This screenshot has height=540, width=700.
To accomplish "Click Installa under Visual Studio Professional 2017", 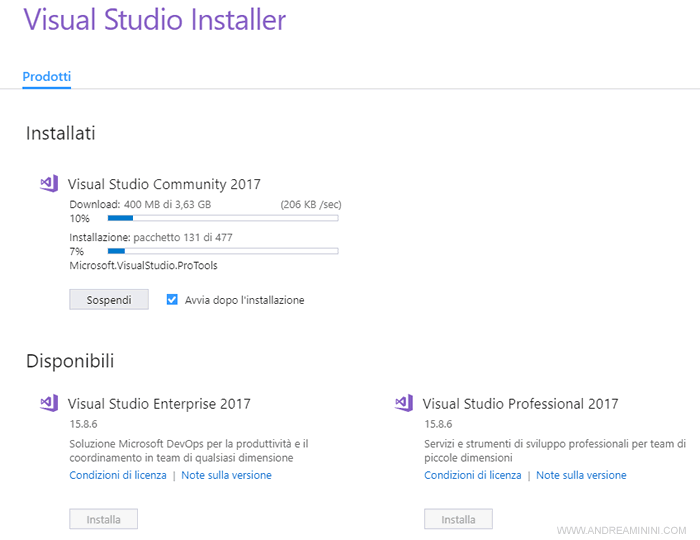I will click(458, 519).
